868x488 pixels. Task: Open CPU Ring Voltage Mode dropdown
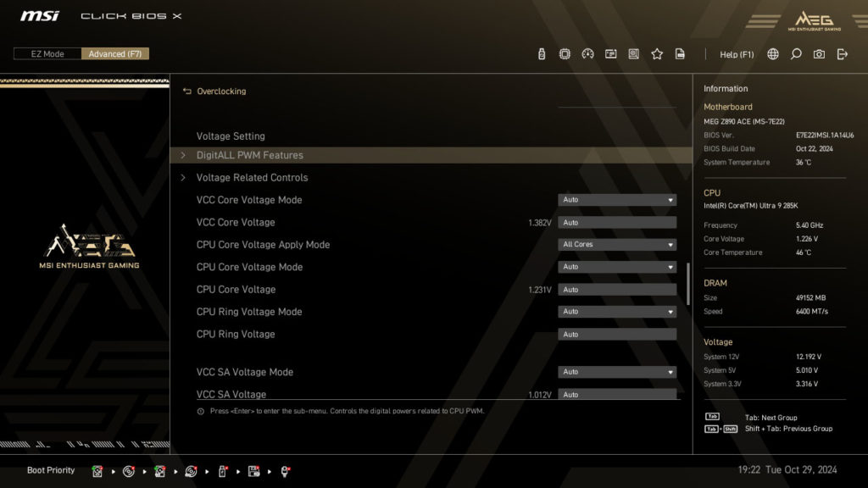click(x=617, y=312)
